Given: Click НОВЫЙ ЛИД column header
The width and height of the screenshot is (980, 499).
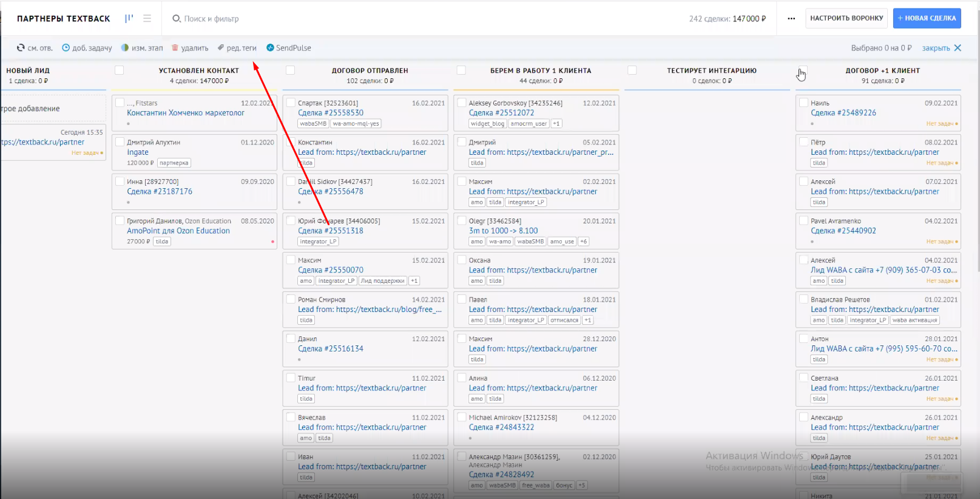Looking at the screenshot, I should [x=28, y=70].
